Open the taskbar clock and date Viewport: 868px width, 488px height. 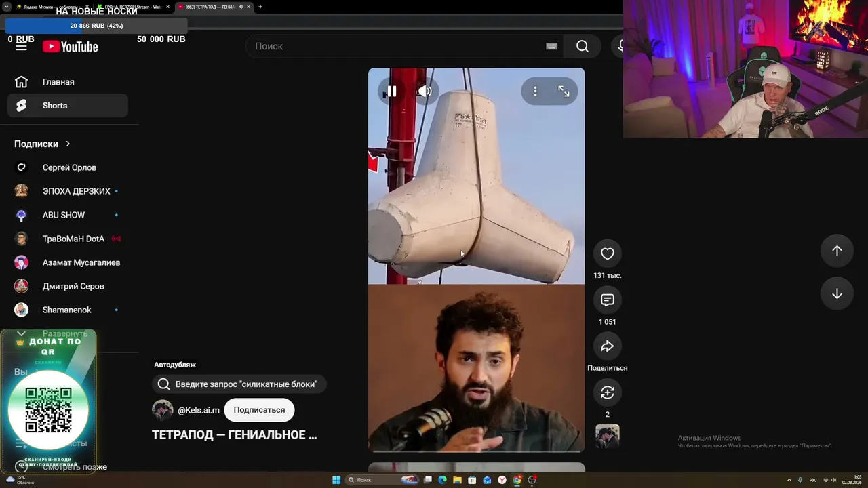852,480
